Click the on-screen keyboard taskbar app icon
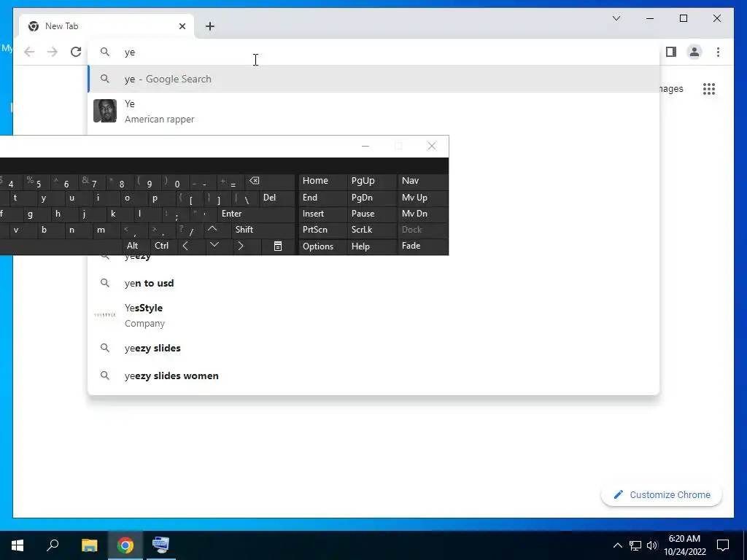Image resolution: width=747 pixels, height=560 pixels. click(161, 545)
